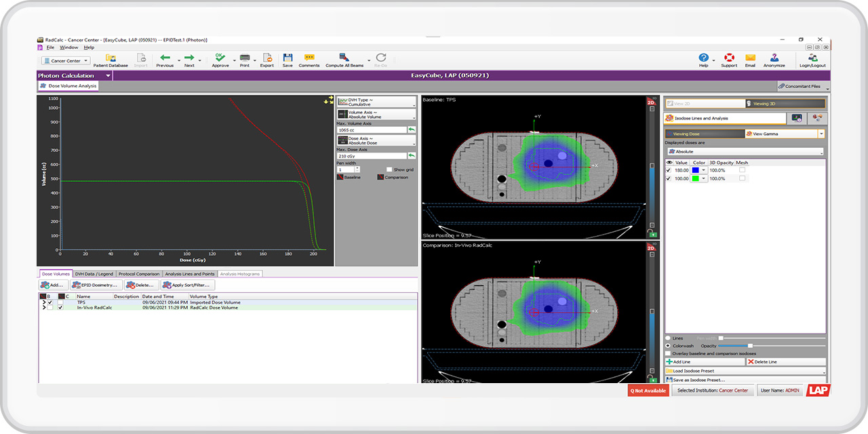Open the Window menu
This screenshot has height=434, width=868.
pyautogui.click(x=69, y=47)
